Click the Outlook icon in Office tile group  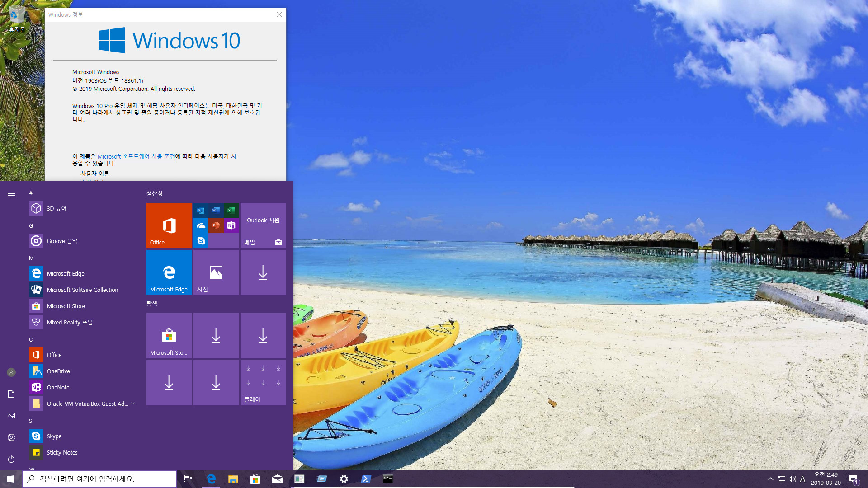tap(201, 210)
